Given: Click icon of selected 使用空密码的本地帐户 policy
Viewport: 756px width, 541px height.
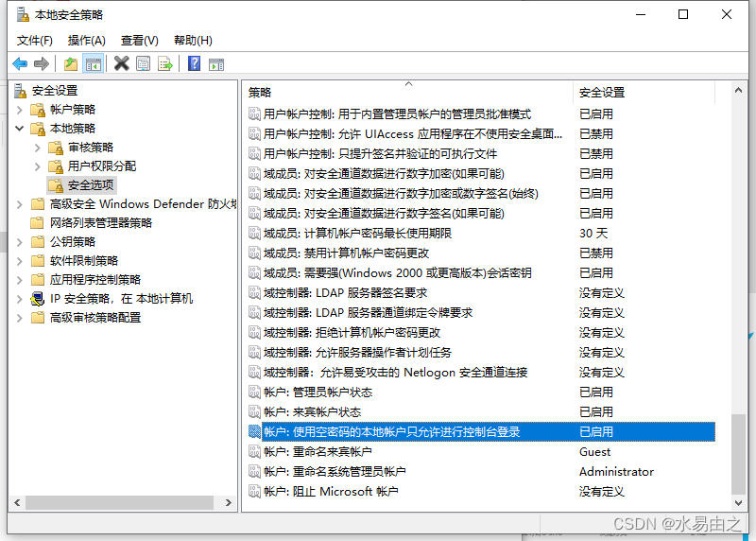Looking at the screenshot, I should 254,431.
